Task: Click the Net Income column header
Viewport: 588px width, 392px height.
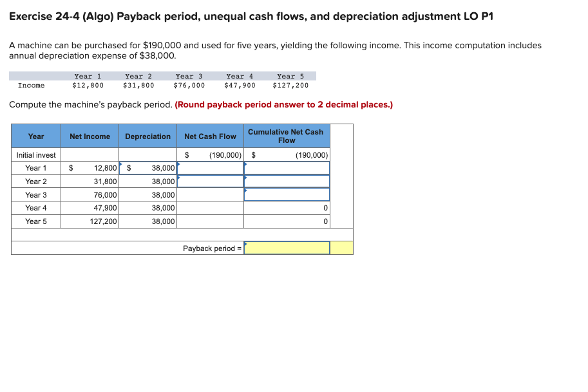Action: [x=90, y=135]
